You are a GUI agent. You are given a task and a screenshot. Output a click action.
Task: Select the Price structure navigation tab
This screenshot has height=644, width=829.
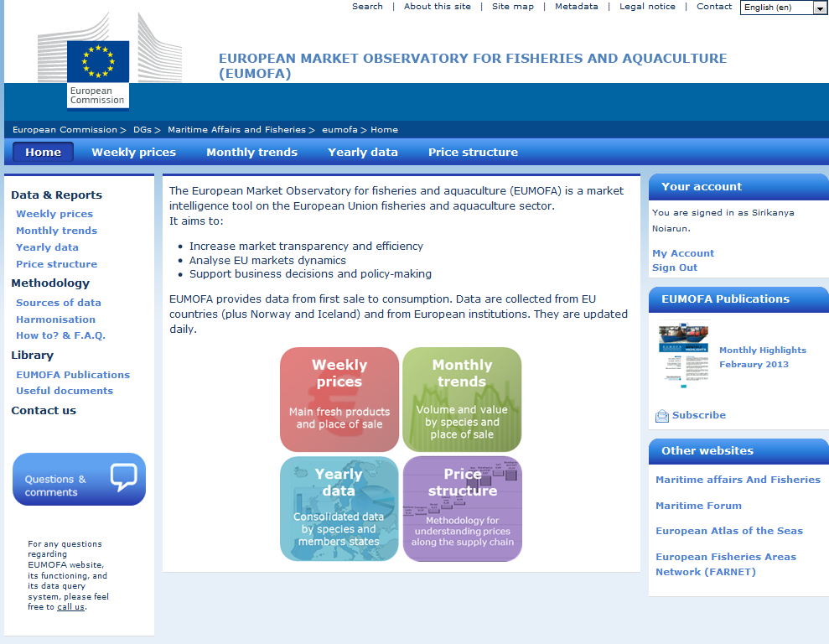[473, 153]
